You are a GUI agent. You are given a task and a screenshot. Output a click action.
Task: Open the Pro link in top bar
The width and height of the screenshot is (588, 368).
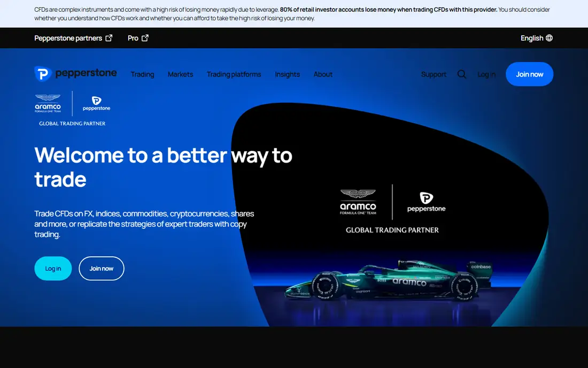(138, 38)
